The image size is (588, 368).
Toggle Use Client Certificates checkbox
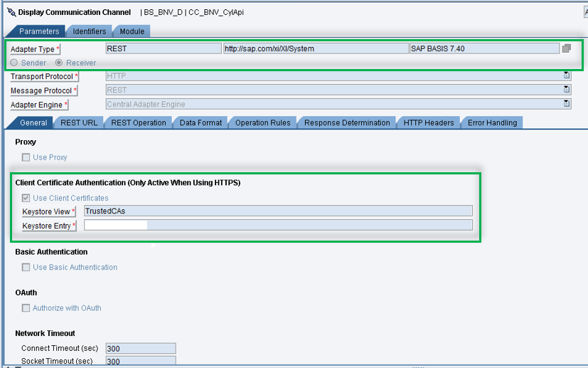[x=26, y=198]
